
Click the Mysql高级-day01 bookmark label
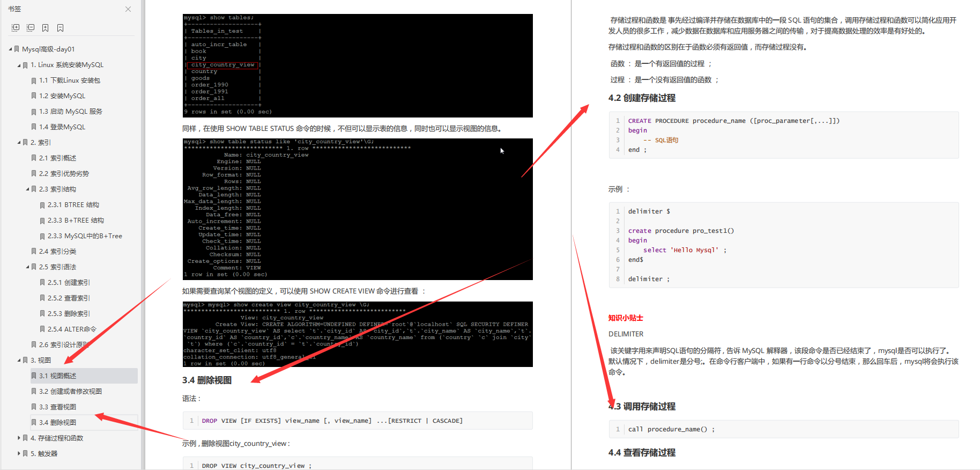tap(48, 49)
